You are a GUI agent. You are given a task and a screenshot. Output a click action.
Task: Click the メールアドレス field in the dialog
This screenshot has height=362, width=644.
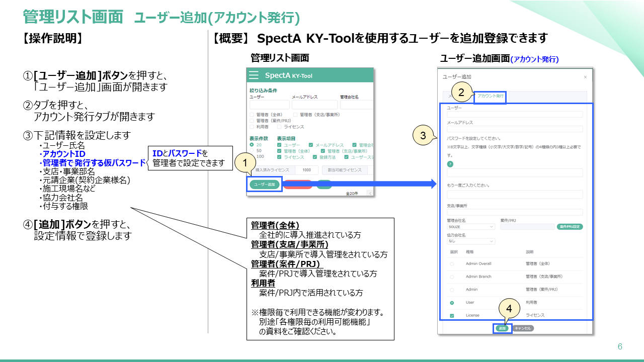point(515,129)
